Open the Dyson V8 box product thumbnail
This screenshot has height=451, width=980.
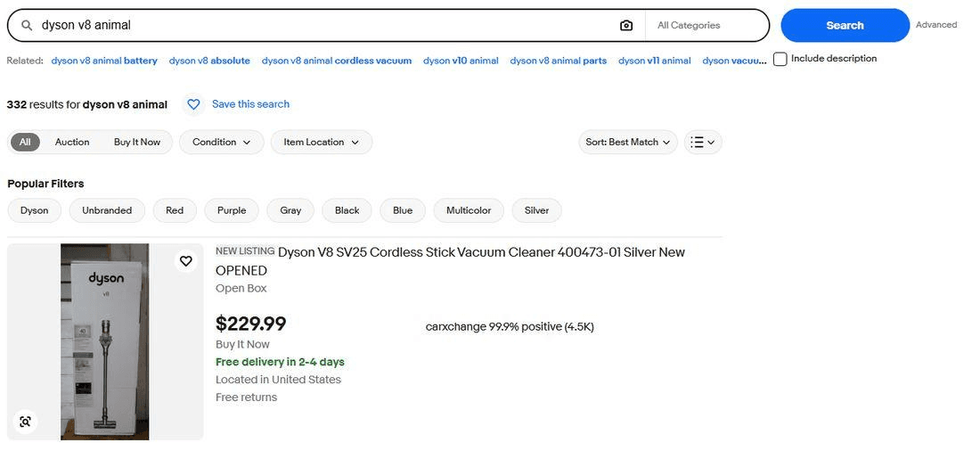click(x=105, y=341)
